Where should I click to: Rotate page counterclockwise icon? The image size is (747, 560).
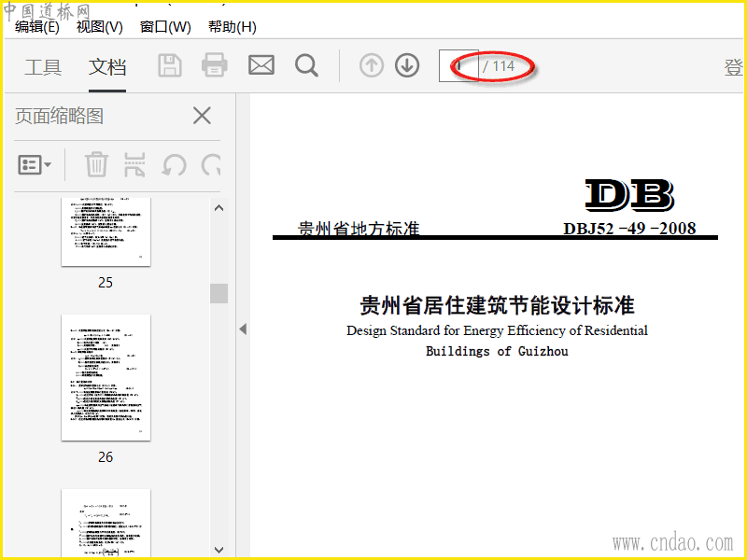(x=174, y=165)
